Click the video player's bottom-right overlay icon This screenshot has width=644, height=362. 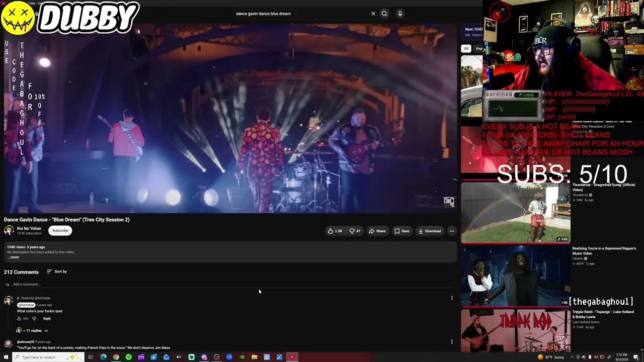tap(449, 202)
